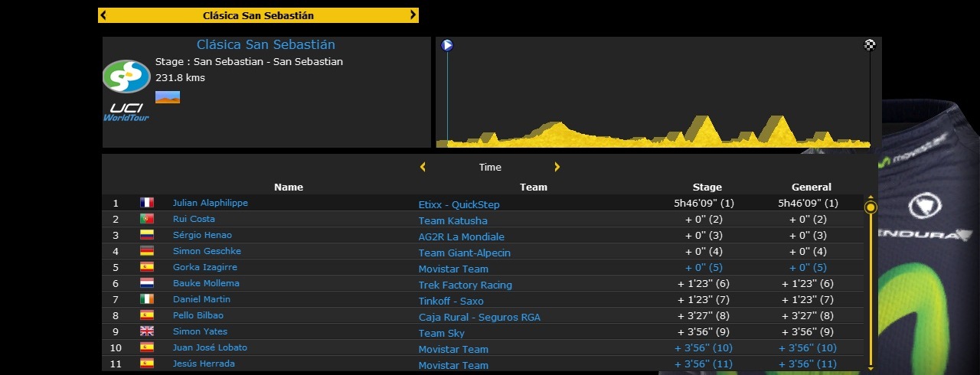Click the mountain terrain type icon
The width and height of the screenshot is (980, 375).
pos(168,97)
